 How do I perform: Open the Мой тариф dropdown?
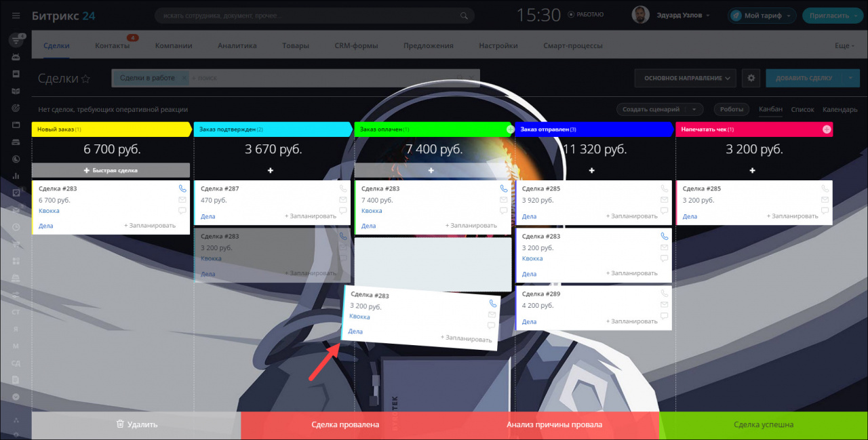click(x=789, y=16)
